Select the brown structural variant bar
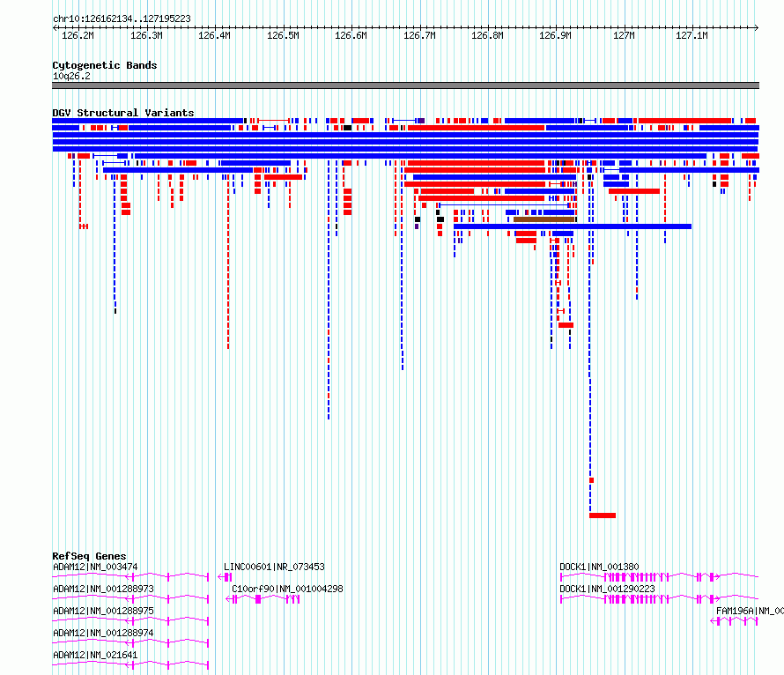Screen dimensions: 784x675 pos(544,219)
